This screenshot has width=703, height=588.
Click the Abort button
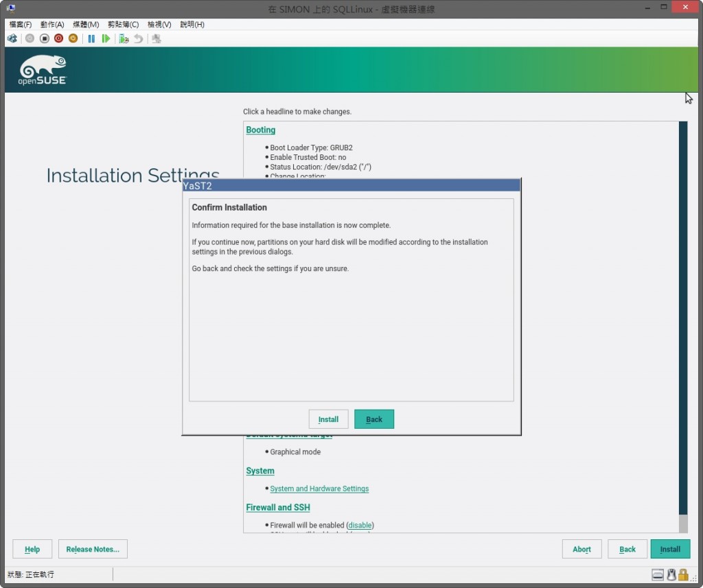pyautogui.click(x=581, y=549)
